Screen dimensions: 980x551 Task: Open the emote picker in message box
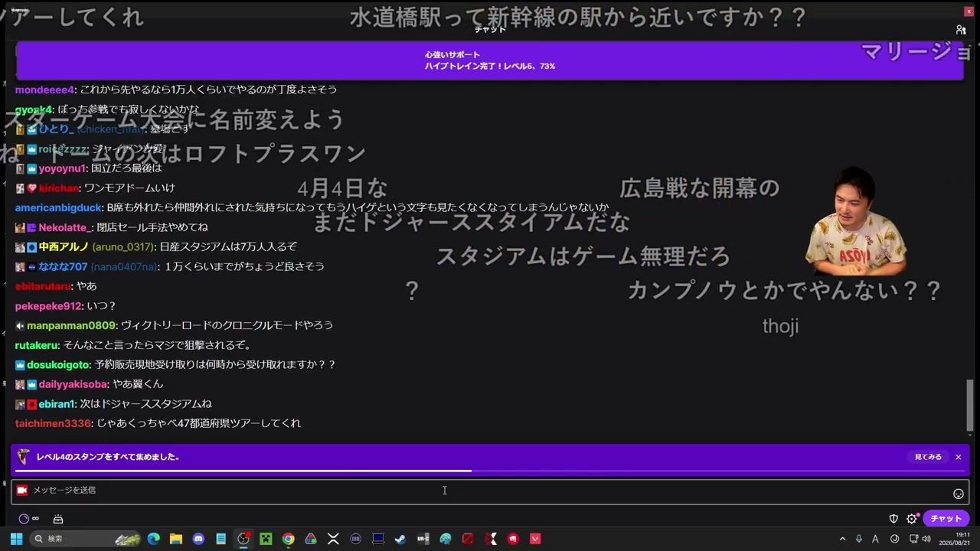point(958,494)
